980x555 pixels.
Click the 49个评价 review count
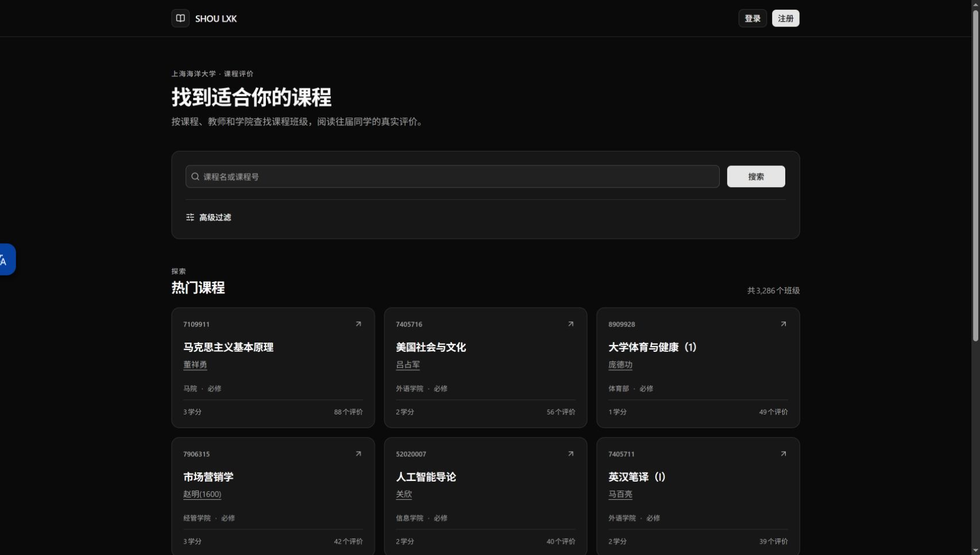point(774,412)
